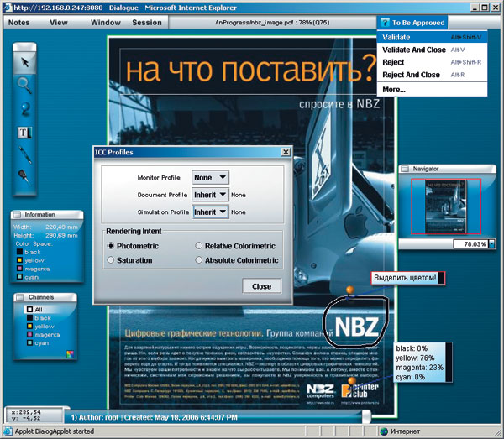This screenshot has width=504, height=439.
Task: Click the note author root created text
Action: tap(155, 417)
